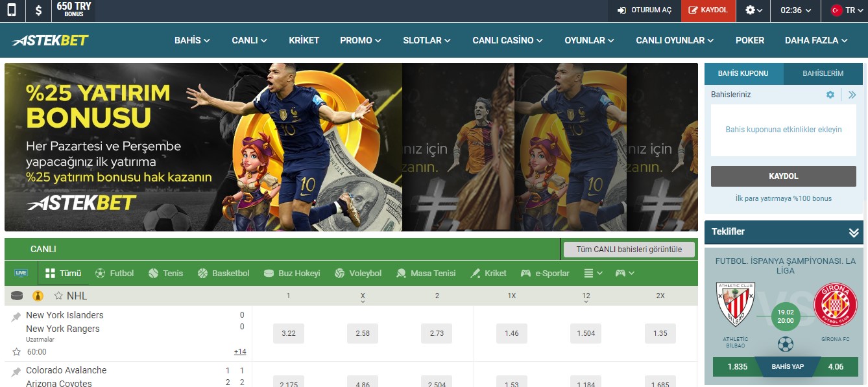Screen dimensions: 868x387
Task: Click the Astekbet logo
Action: [x=50, y=40]
